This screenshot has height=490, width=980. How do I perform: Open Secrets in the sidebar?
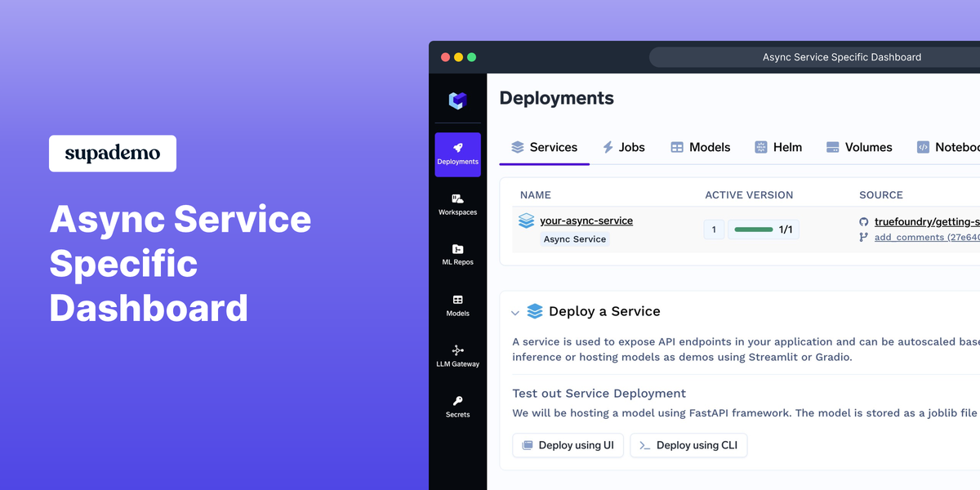457,407
